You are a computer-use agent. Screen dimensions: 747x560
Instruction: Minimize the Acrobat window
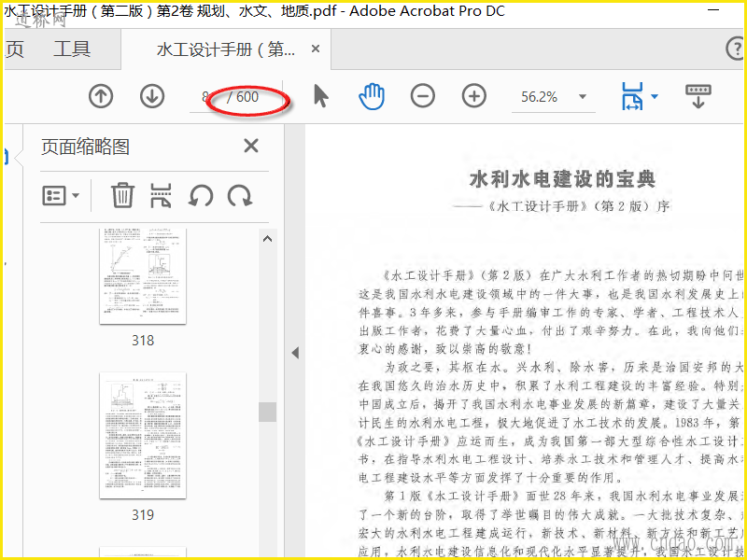click(713, 10)
